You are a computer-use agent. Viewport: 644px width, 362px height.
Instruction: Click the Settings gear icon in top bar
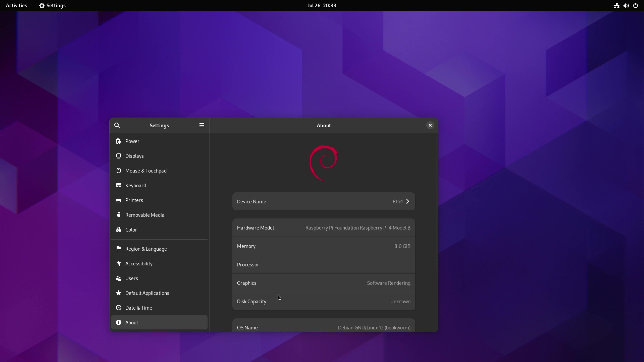tap(42, 6)
